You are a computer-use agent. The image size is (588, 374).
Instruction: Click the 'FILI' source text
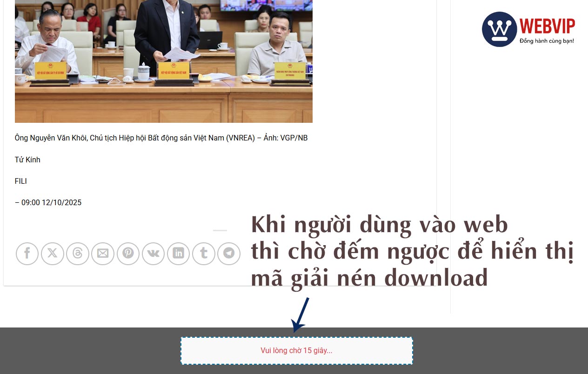tap(21, 181)
